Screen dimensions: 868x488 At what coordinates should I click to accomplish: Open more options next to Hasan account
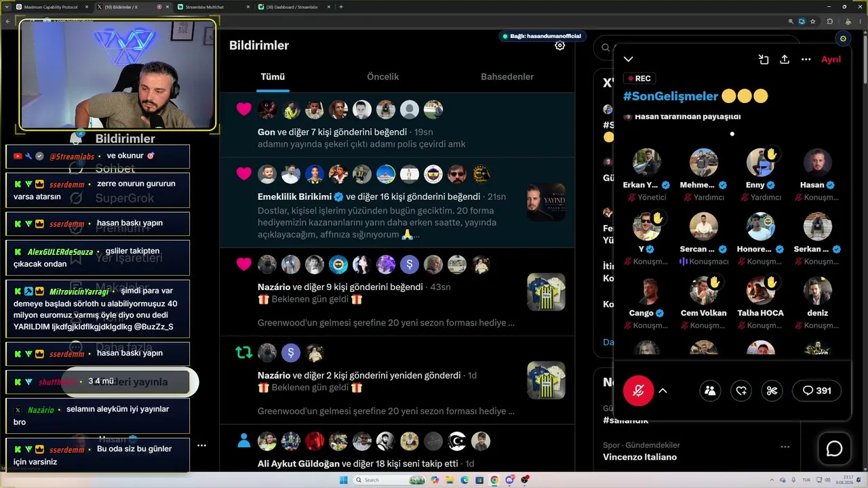201,445
